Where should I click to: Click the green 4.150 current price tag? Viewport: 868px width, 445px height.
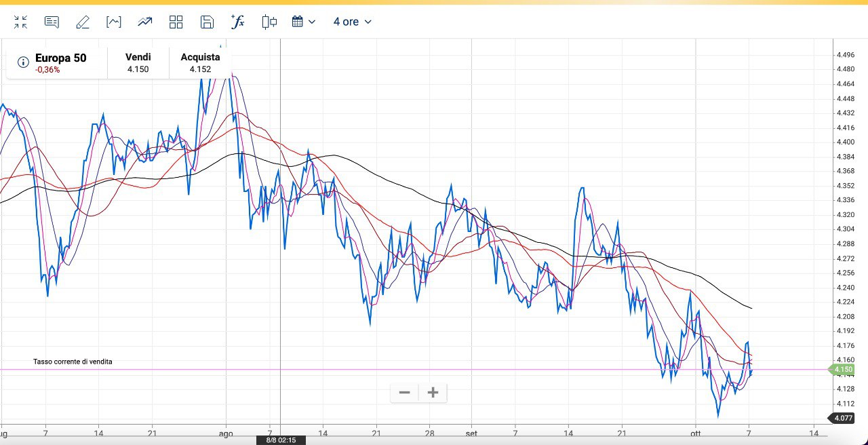tap(842, 370)
